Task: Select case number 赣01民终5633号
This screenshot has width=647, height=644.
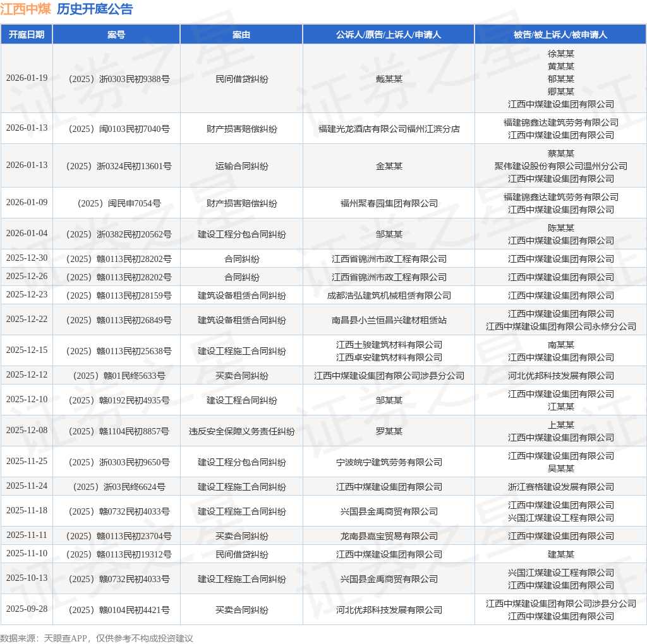Action: (x=119, y=376)
